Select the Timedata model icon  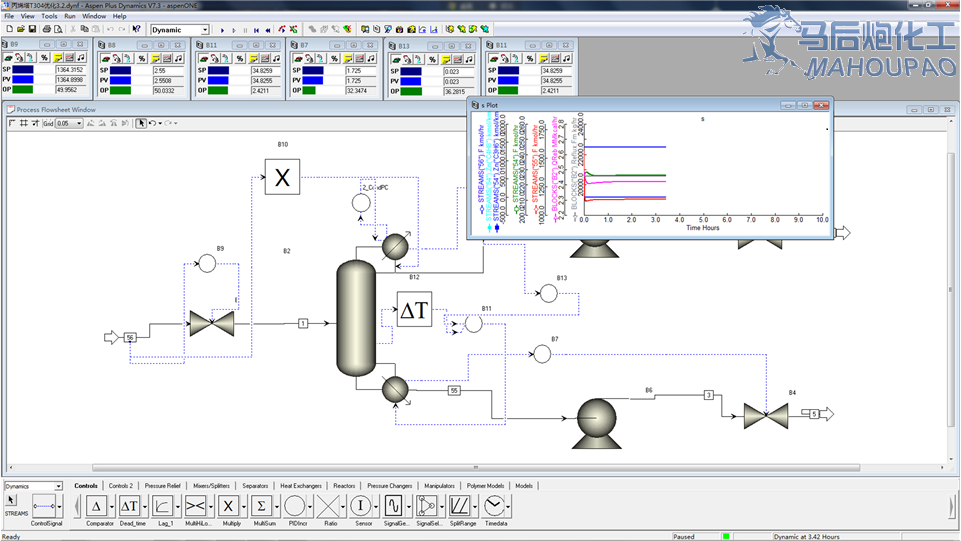(493, 506)
